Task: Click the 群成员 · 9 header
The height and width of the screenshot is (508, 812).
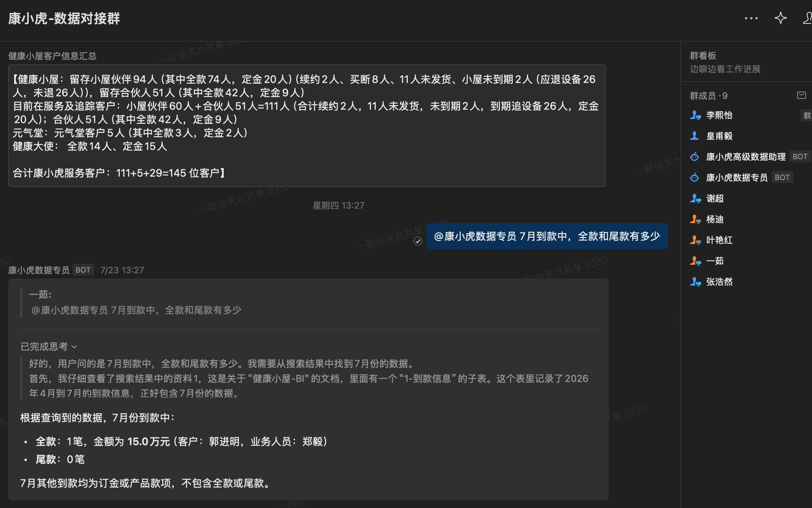Action: [x=709, y=96]
